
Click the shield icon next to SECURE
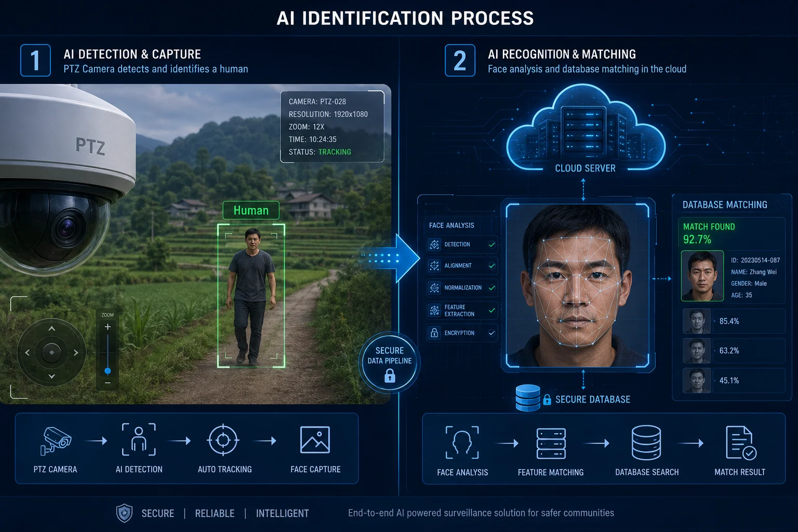click(124, 513)
